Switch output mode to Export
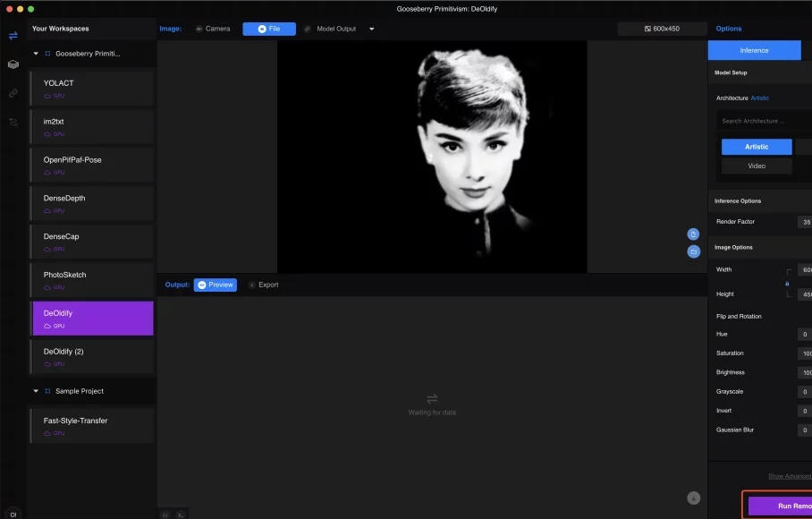The width and height of the screenshot is (812, 519). click(264, 285)
